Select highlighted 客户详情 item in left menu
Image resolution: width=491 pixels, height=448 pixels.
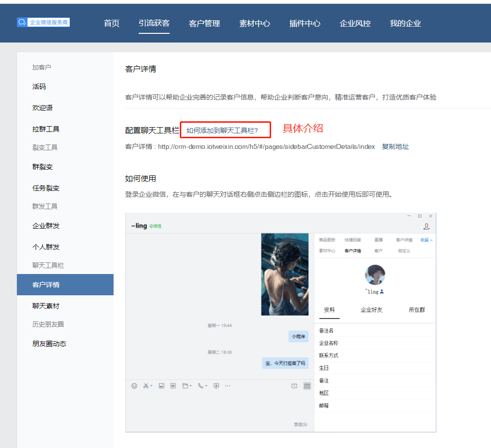[65, 285]
